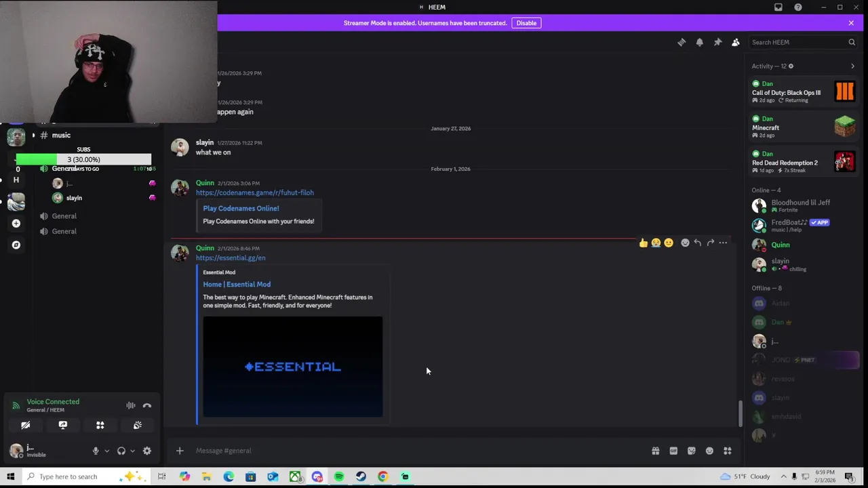Open microphone input options arrow
This screenshot has height=488, width=868.
tap(106, 451)
